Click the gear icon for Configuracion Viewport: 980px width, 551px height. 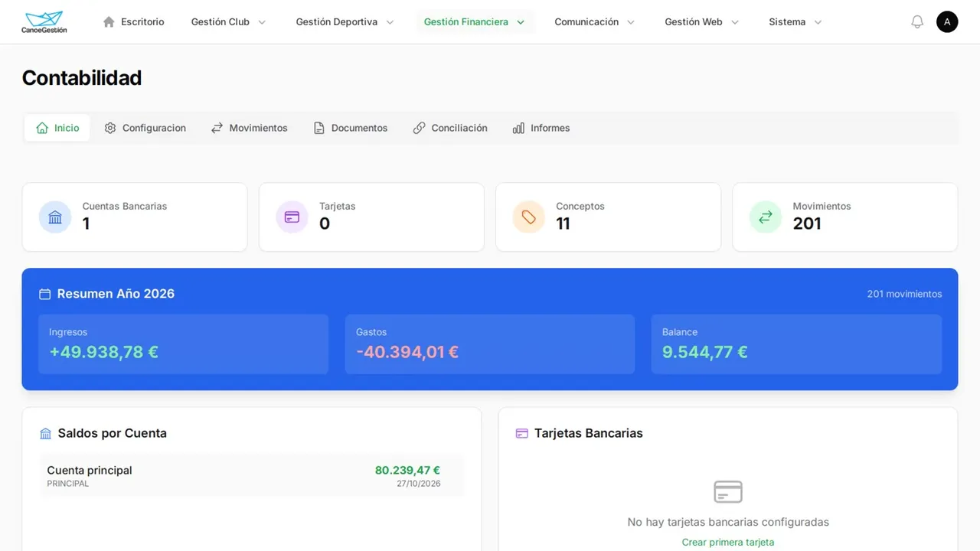(x=110, y=128)
